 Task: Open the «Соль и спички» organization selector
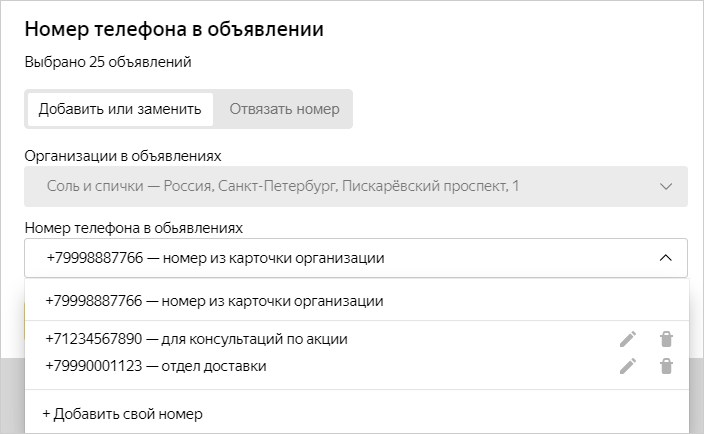(x=340, y=186)
